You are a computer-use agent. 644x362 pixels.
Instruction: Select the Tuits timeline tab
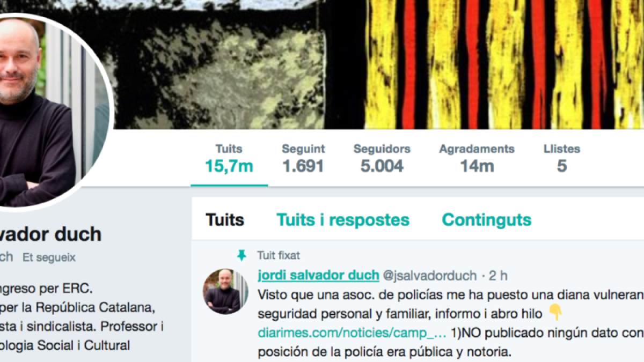click(225, 220)
